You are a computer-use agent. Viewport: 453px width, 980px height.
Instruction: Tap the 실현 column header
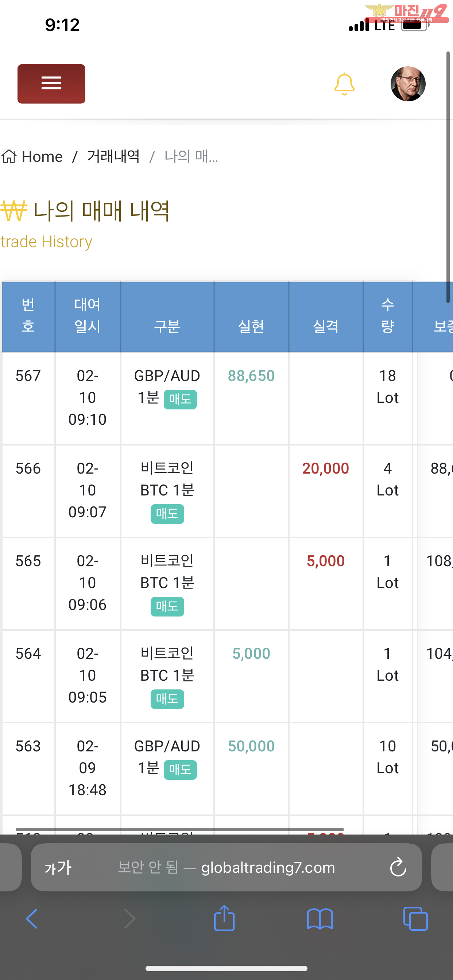click(x=251, y=326)
